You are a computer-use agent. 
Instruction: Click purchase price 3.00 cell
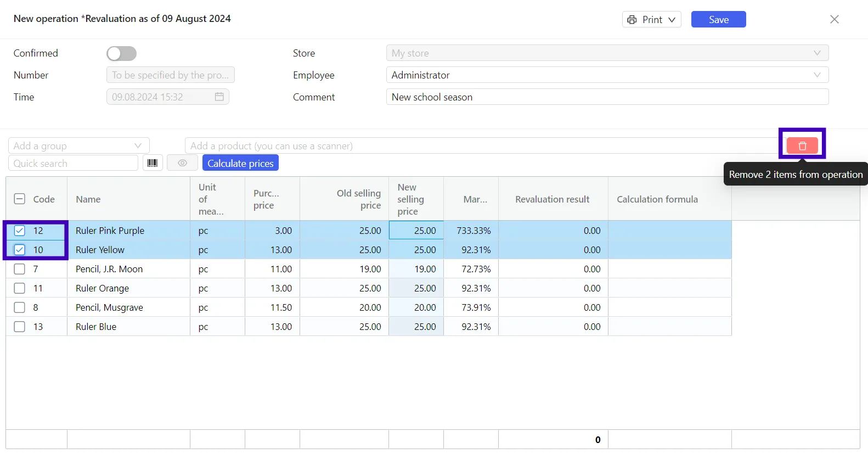[x=272, y=231]
